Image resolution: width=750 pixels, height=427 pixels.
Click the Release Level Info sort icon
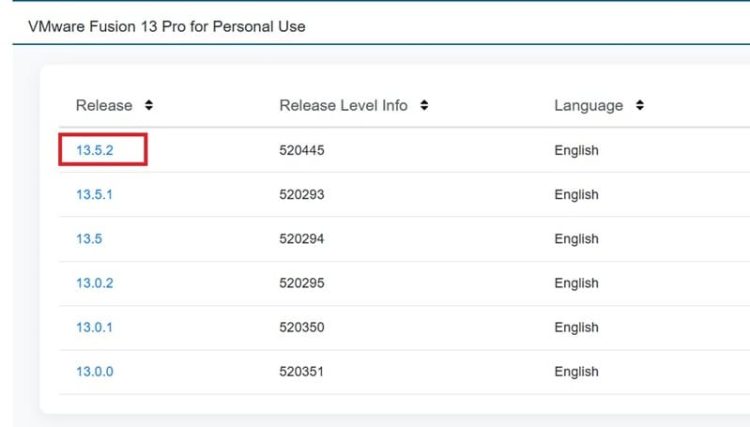424,105
